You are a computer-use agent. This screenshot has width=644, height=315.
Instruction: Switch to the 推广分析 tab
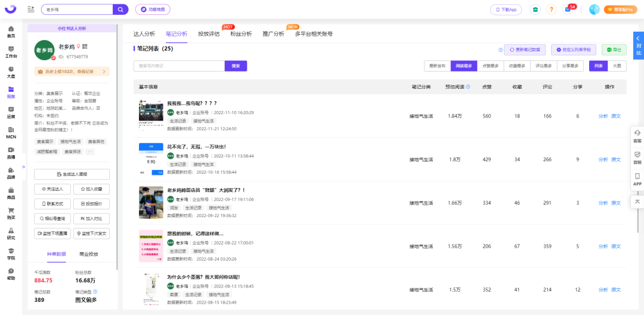coord(273,34)
